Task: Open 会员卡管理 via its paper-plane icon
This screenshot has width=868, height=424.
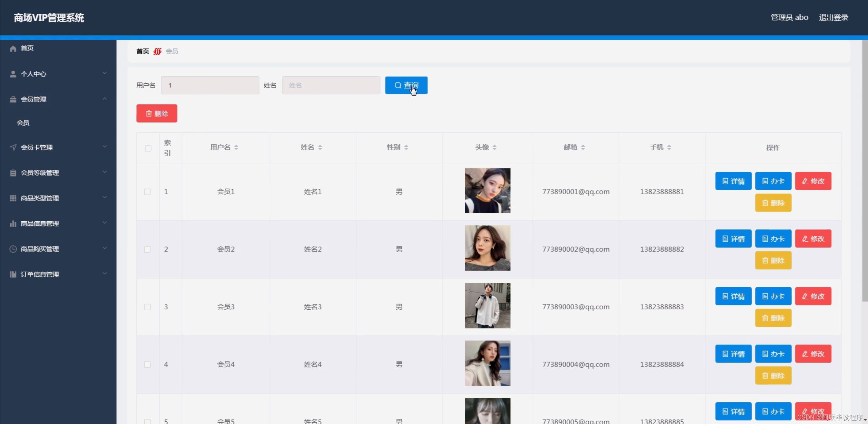Action: pyautogui.click(x=13, y=147)
